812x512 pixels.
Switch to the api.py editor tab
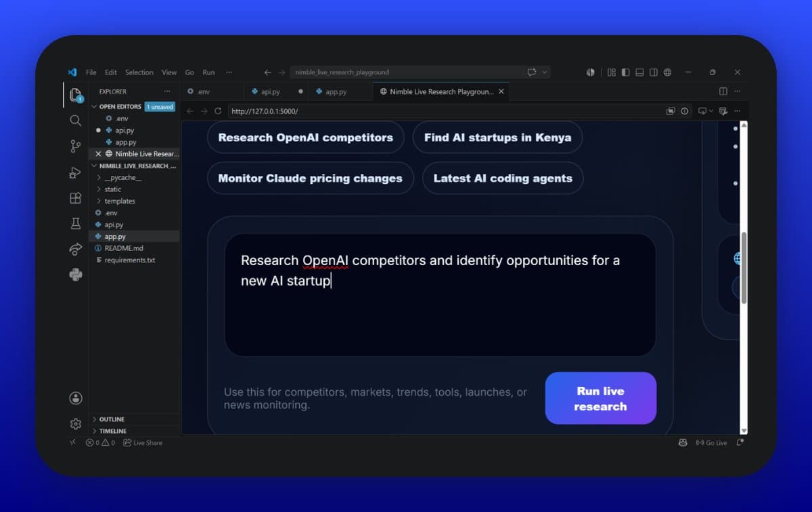point(276,91)
